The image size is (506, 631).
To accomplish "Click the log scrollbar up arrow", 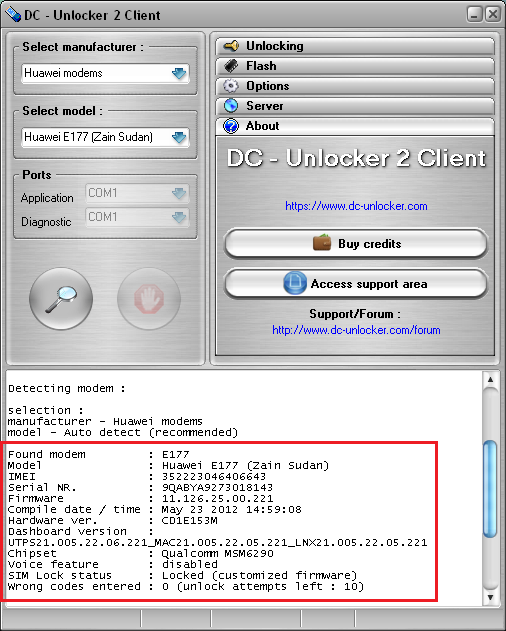I will [490, 379].
